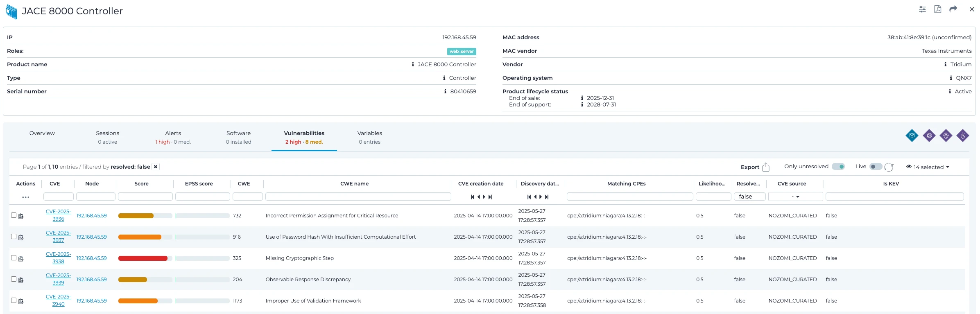The width and height of the screenshot is (980, 314).
Task: Jump to last Discovery date
Action: [x=547, y=197]
